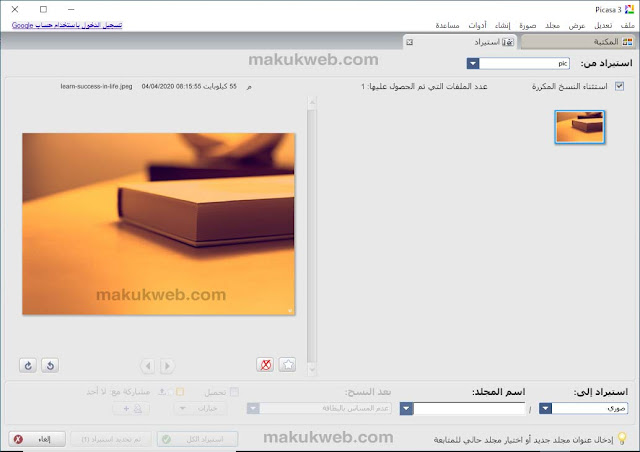The height and width of the screenshot is (452, 640).
Task: Go to the next photo arrow
Action: tap(167, 366)
